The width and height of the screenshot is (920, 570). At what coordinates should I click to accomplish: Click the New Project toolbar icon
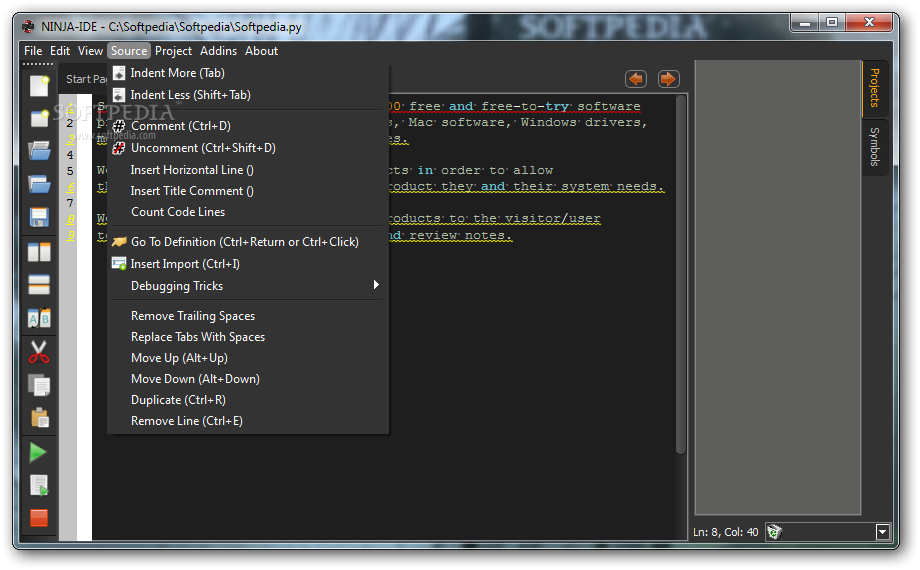39,118
